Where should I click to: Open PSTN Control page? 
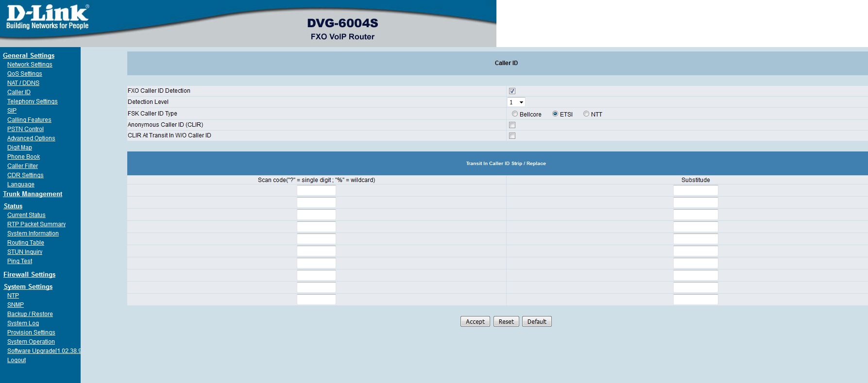click(25, 129)
